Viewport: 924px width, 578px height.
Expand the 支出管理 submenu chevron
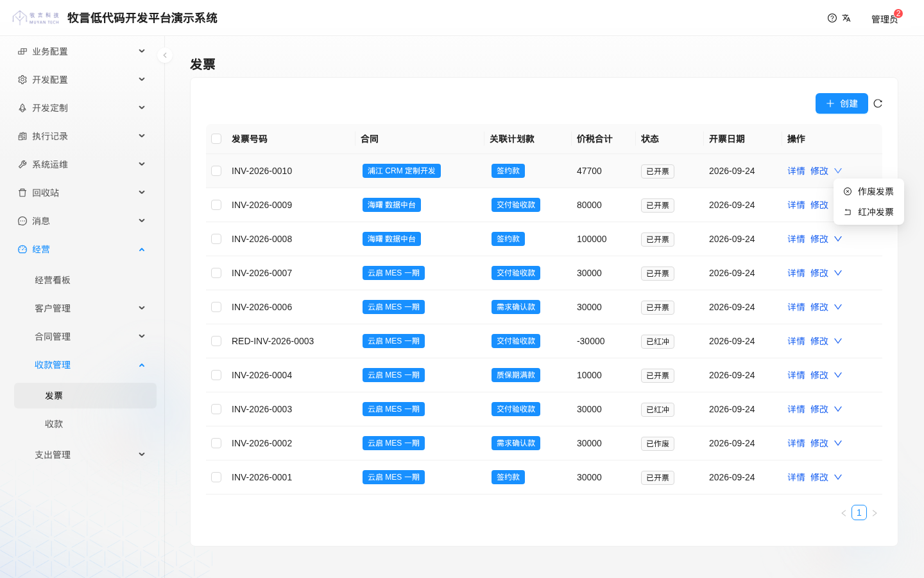coord(142,455)
